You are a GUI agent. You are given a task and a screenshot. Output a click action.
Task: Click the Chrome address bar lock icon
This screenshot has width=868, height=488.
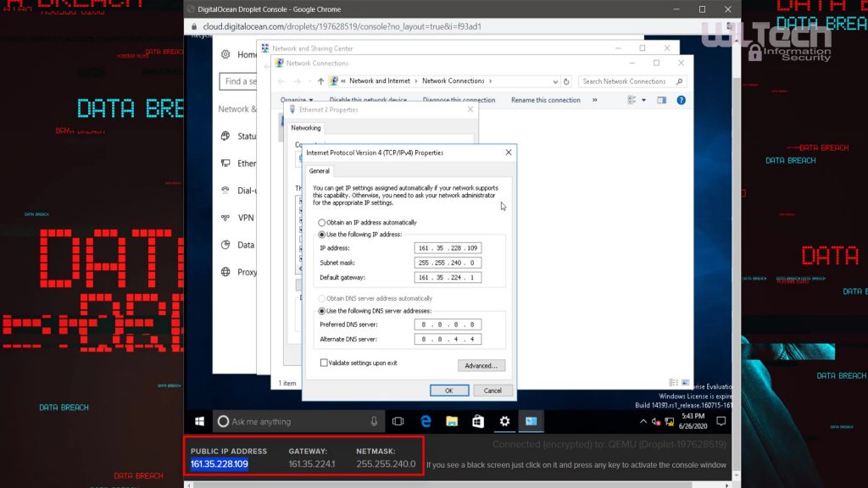(194, 26)
